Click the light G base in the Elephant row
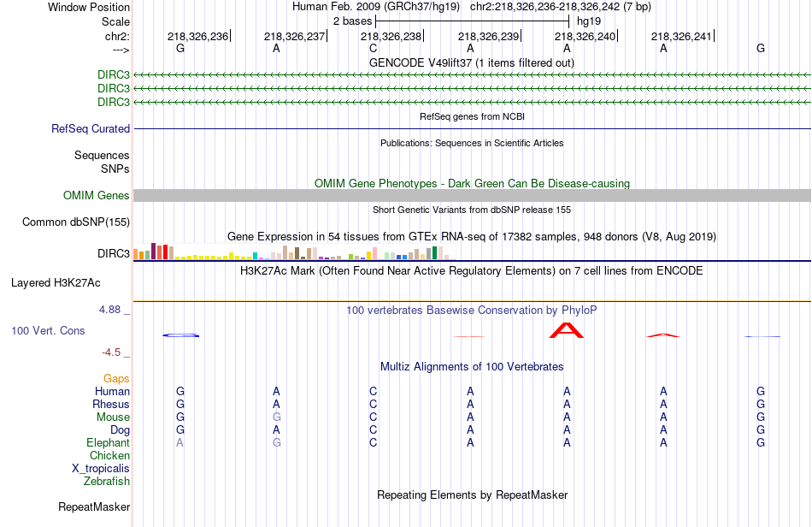 (277, 442)
